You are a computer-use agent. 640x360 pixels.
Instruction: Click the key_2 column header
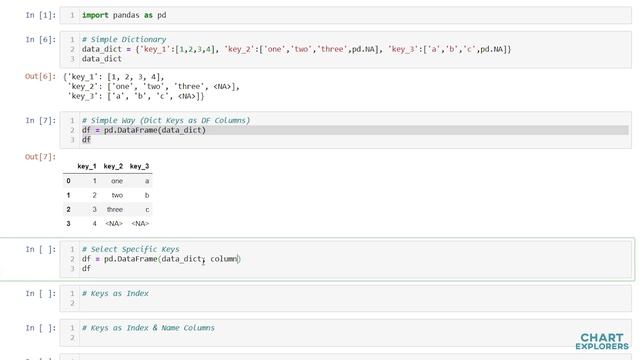113,166
